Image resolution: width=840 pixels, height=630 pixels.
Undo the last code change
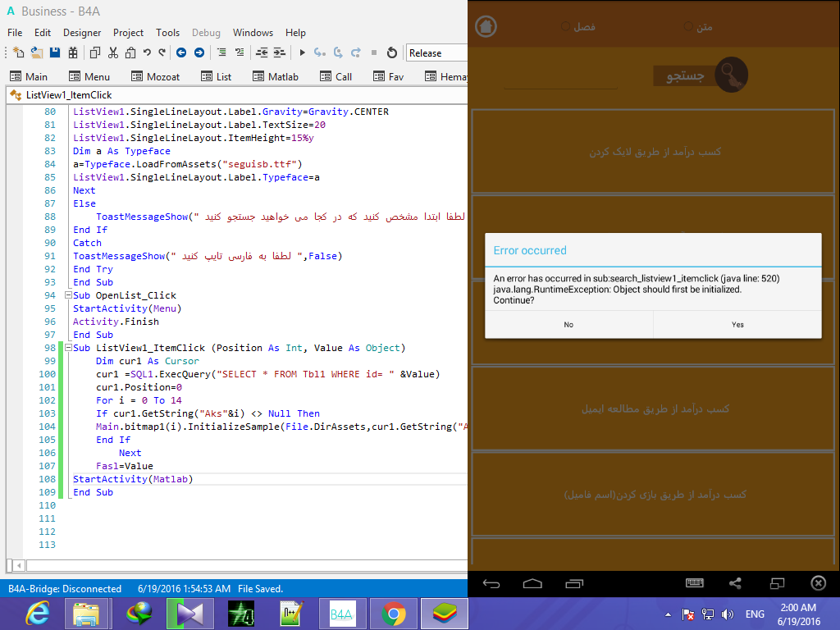(146, 52)
